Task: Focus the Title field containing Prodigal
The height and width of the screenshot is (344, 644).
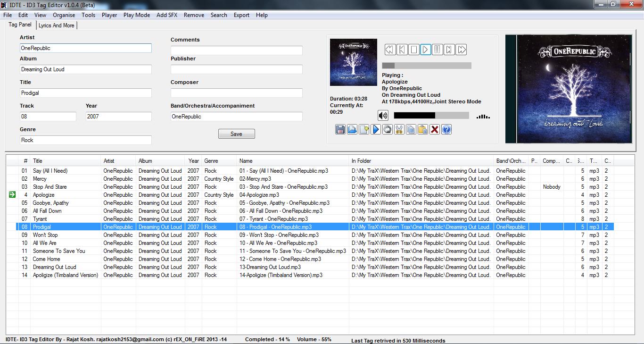Action: point(86,92)
